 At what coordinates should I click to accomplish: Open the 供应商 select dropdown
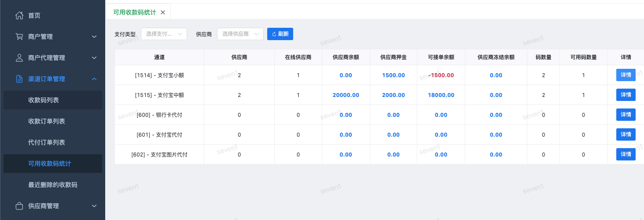(240, 34)
